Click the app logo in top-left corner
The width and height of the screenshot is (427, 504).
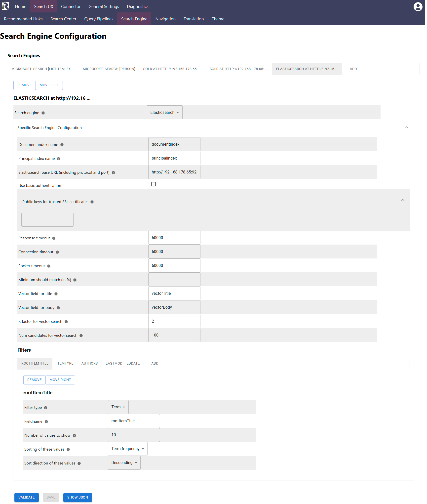(x=5, y=6)
